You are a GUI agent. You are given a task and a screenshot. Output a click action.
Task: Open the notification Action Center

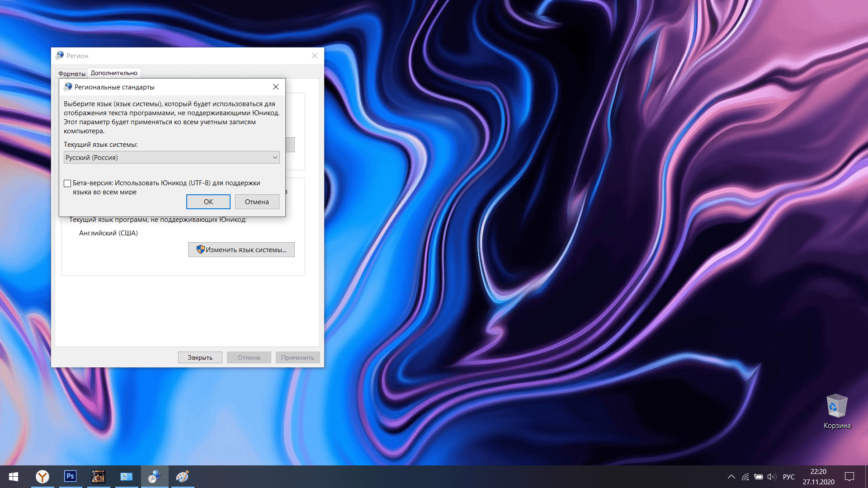click(x=849, y=477)
